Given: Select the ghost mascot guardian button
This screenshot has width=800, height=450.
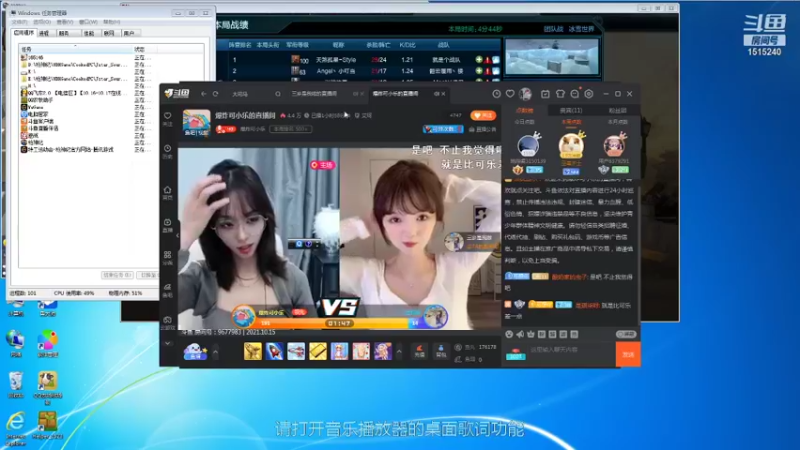Looking at the screenshot, I should click(x=195, y=351).
